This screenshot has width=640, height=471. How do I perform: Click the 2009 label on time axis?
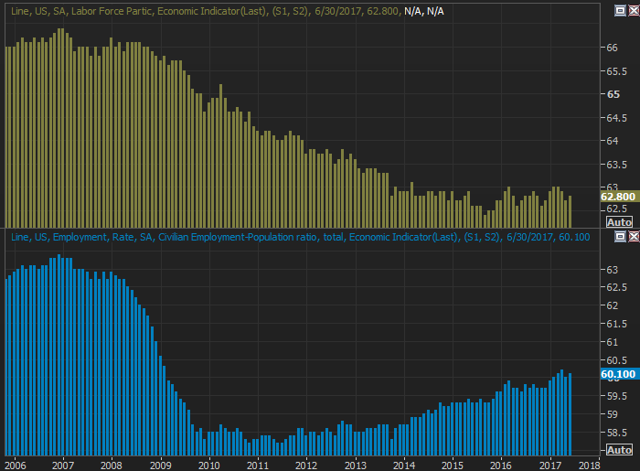(160, 465)
